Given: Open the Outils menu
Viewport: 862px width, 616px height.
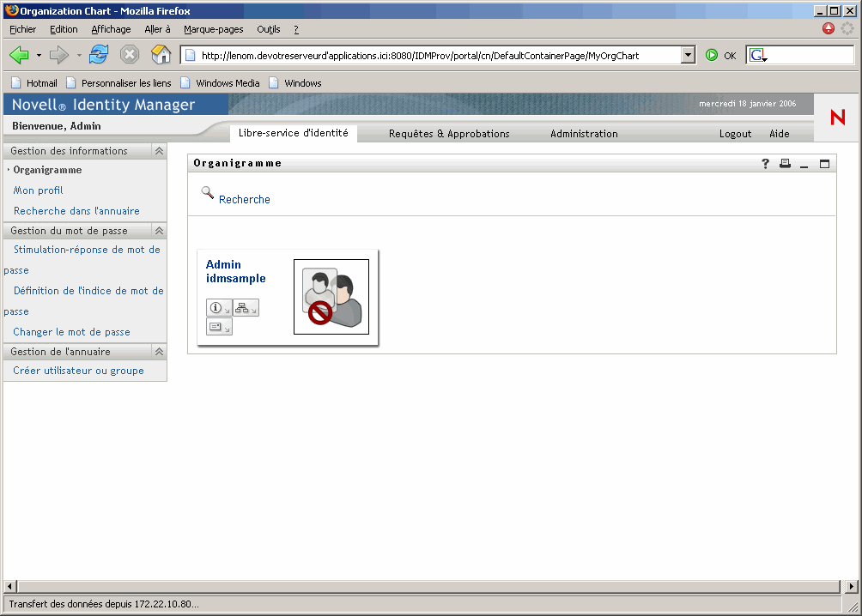Looking at the screenshot, I should [x=268, y=29].
